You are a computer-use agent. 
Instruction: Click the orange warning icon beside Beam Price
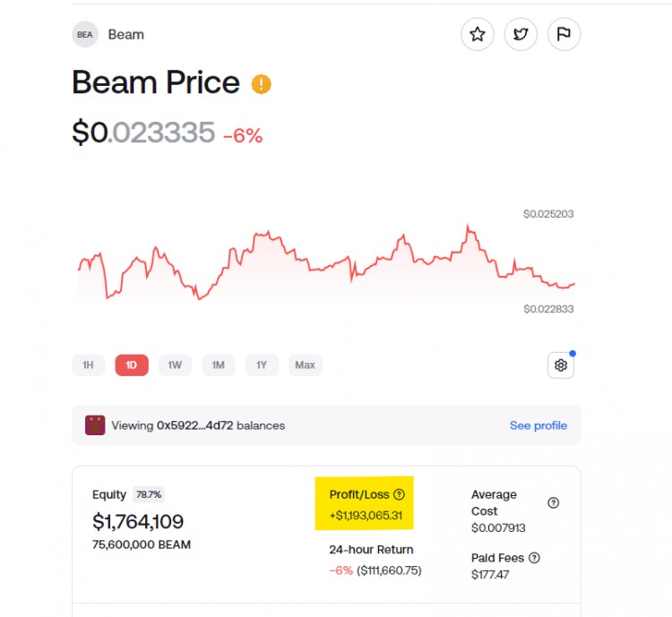click(261, 83)
